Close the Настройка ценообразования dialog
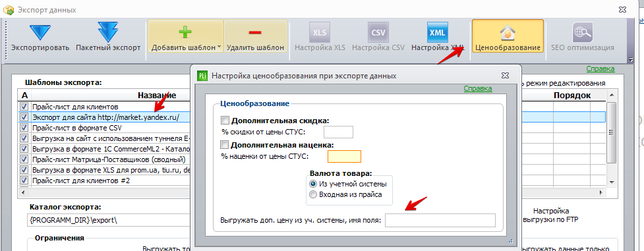Image resolution: width=644 pixels, height=251 pixels. tap(505, 76)
